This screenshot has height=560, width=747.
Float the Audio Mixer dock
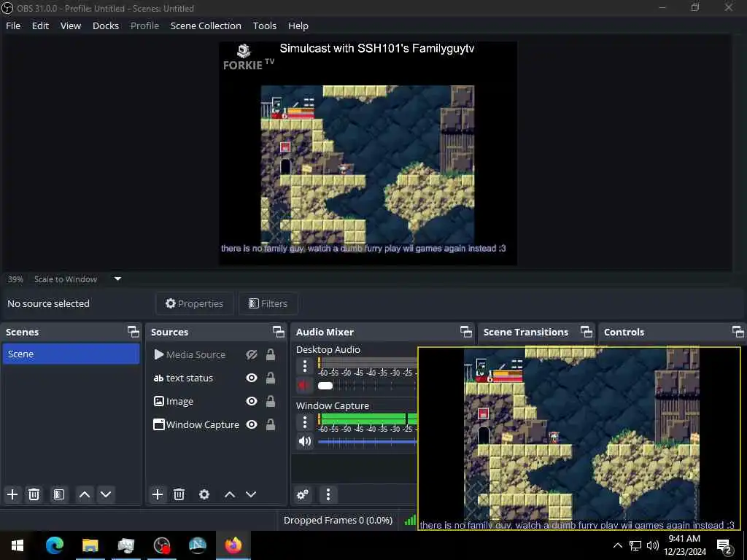pyautogui.click(x=466, y=332)
